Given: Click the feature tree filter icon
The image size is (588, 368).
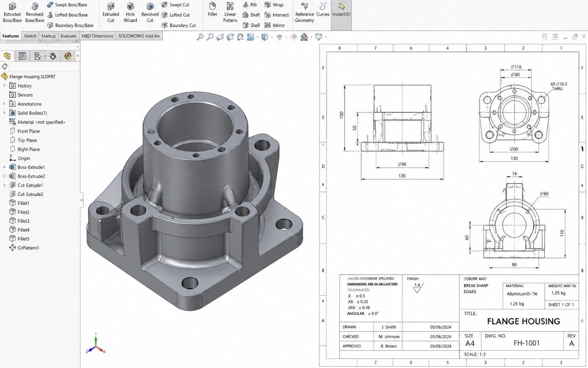Looking at the screenshot, I should click(x=5, y=66).
